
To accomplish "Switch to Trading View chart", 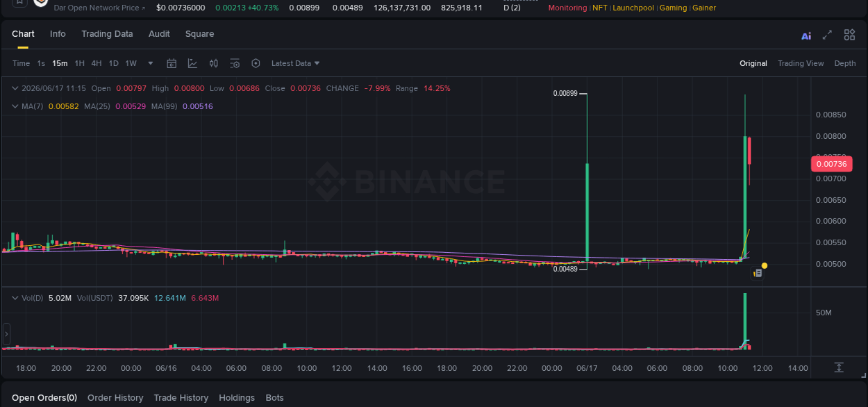I will (801, 63).
